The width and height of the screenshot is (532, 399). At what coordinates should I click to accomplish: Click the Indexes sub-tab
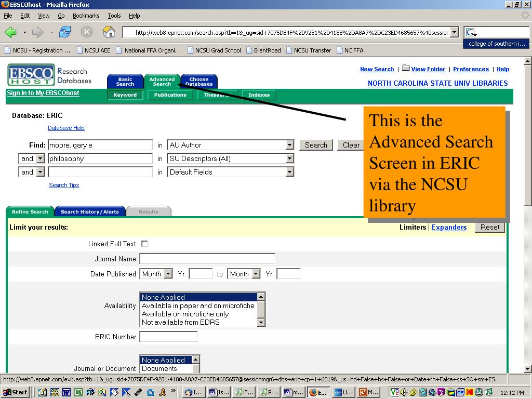click(x=259, y=95)
